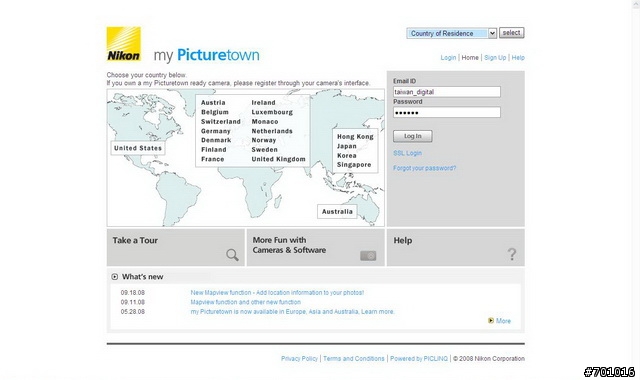This screenshot has width=640, height=380.
Task: Click the camera icon in More Fun panel
Action: tap(368, 256)
